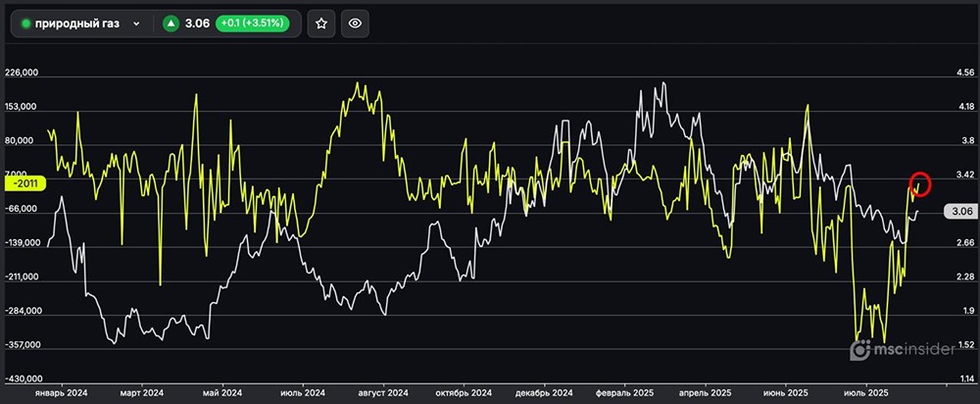The height and width of the screenshot is (404, 980).
Task: Click the апрель 2025 time-axis label
Action: coord(706,393)
